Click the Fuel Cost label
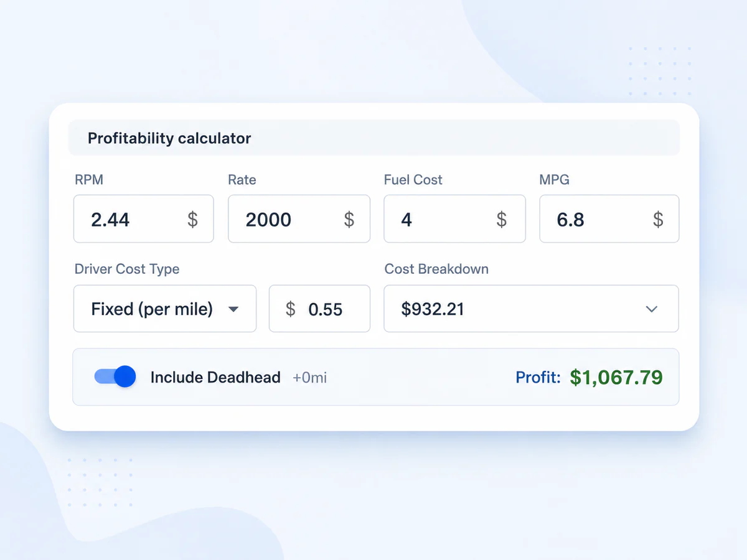The height and width of the screenshot is (560, 747). coord(413,180)
